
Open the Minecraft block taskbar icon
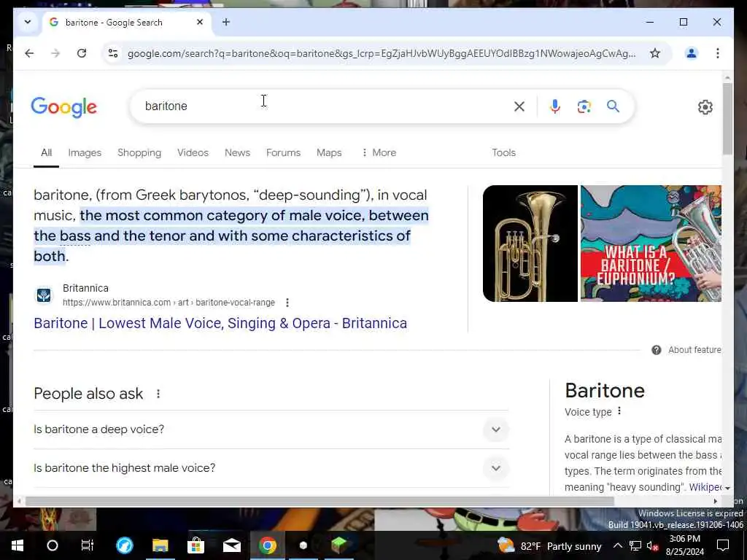click(x=339, y=545)
